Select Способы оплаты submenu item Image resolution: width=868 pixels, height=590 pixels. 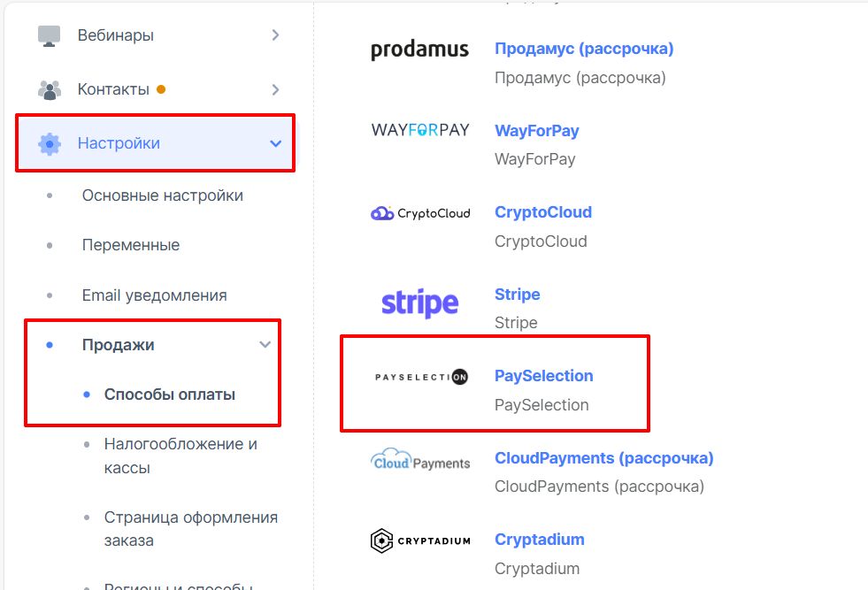(169, 395)
